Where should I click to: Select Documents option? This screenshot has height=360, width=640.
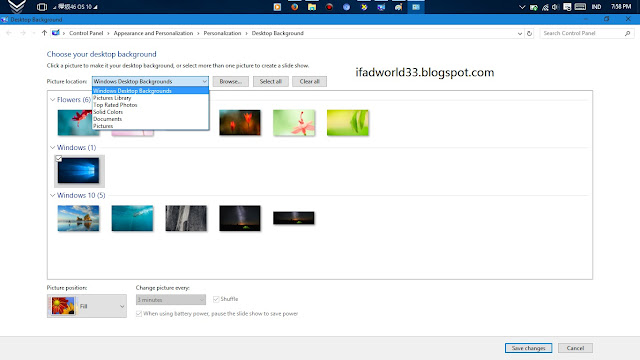click(150, 119)
